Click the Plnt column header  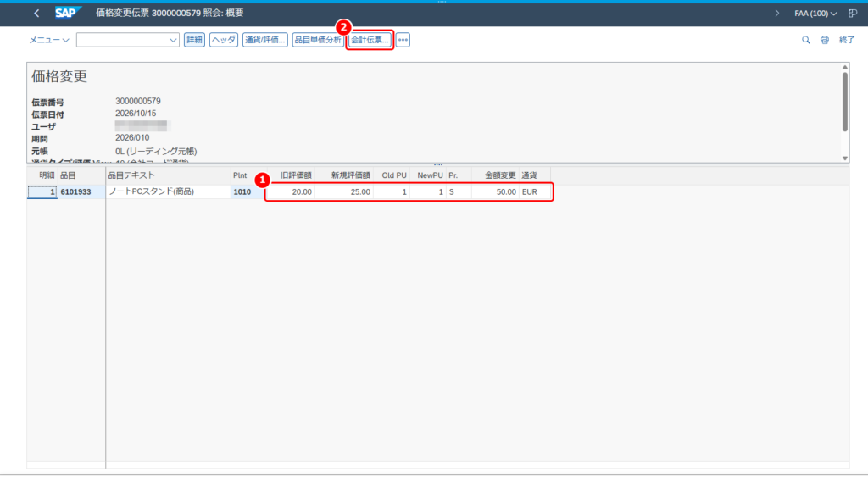(x=248, y=175)
